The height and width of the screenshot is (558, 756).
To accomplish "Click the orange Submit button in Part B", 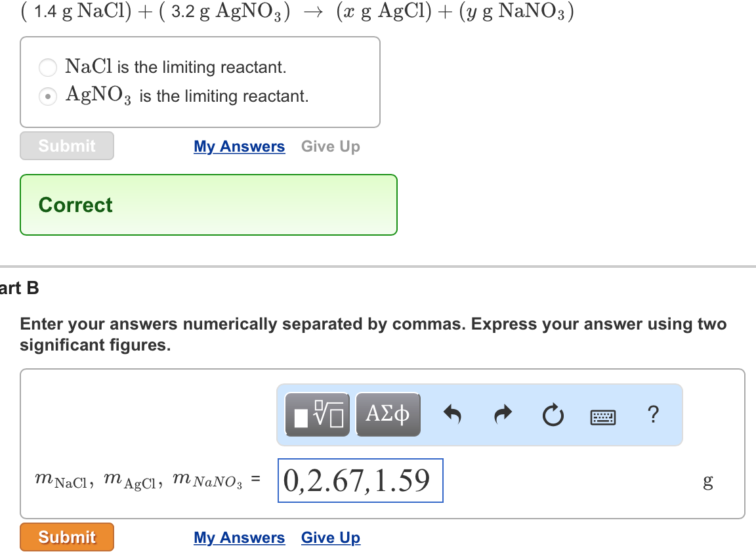I will point(66,537).
